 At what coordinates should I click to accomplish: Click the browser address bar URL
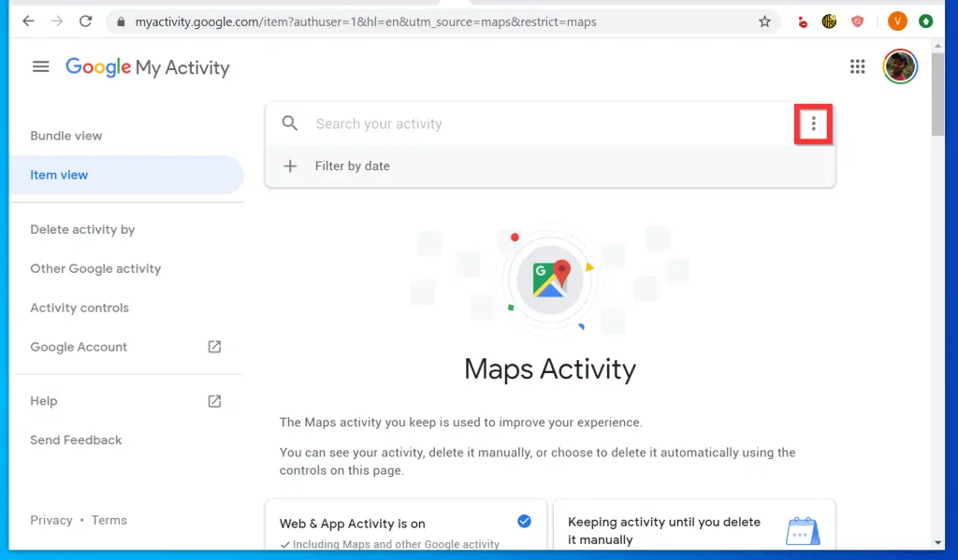tap(366, 22)
